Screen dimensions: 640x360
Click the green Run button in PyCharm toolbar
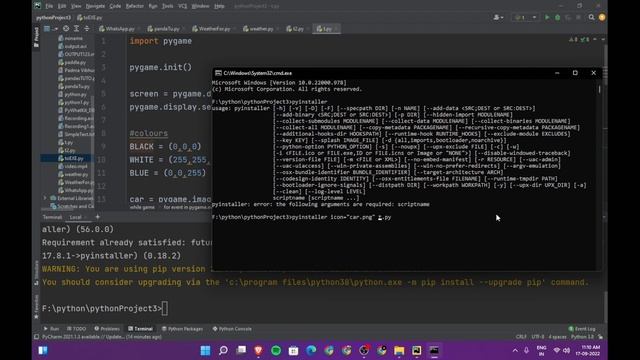(x=547, y=18)
